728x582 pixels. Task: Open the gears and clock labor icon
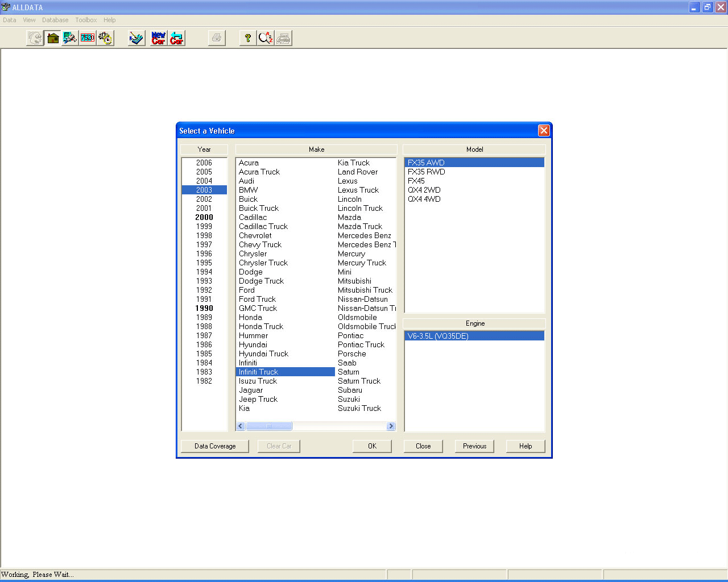(105, 38)
